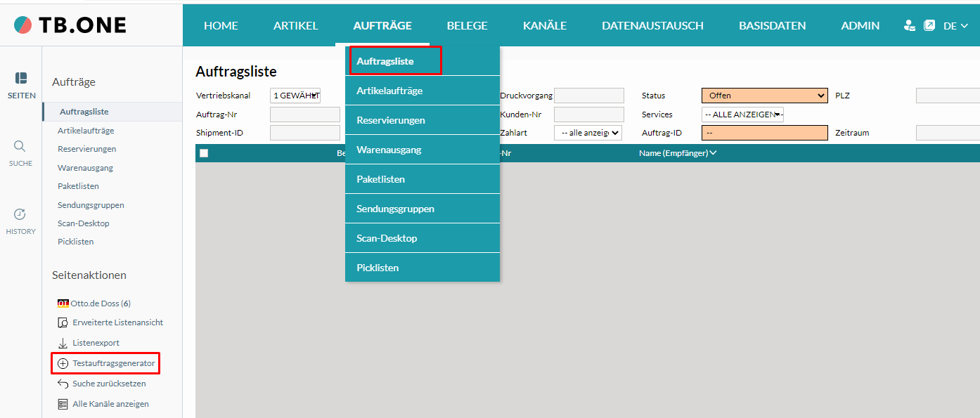Click the Suche zurücksetzen link text

click(x=109, y=384)
